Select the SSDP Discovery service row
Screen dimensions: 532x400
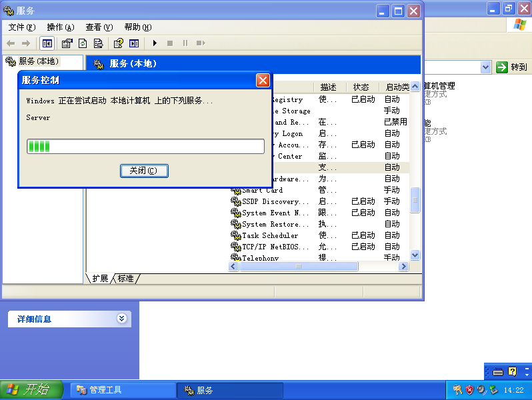319,201
